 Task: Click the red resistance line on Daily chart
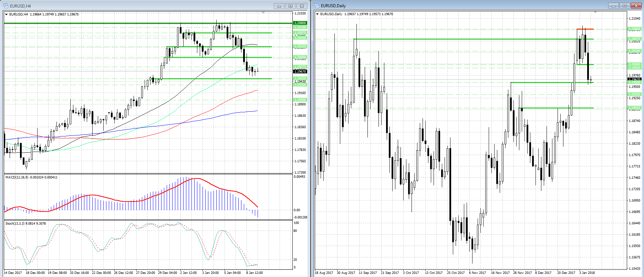pos(585,29)
